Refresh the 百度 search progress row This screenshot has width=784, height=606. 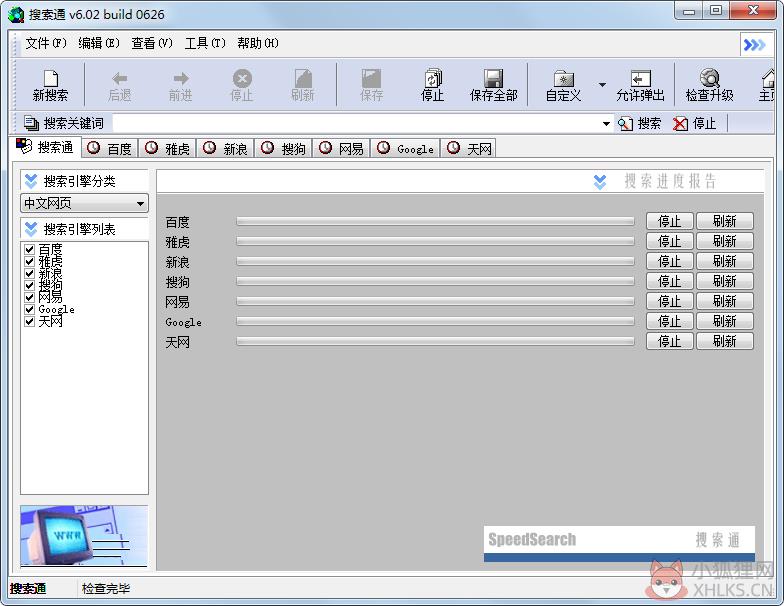click(724, 221)
